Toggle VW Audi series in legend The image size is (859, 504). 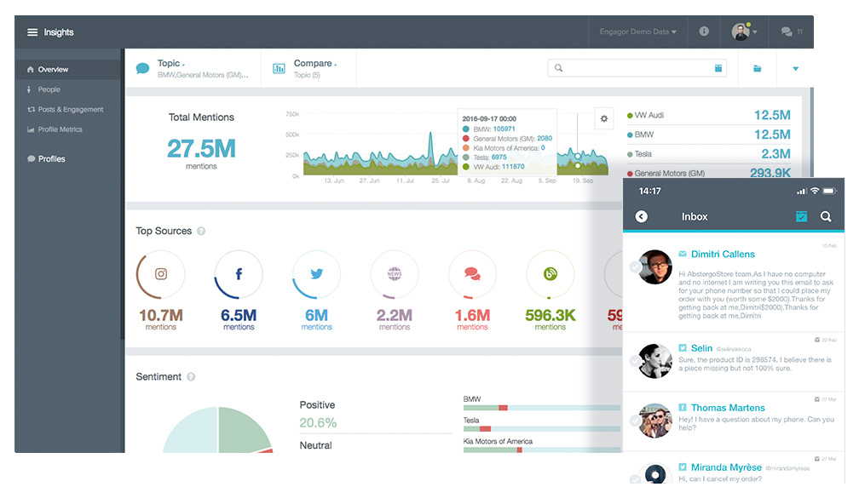click(x=645, y=115)
